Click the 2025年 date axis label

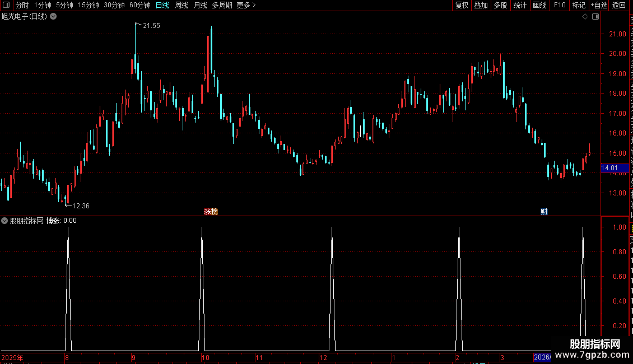pos(12,357)
